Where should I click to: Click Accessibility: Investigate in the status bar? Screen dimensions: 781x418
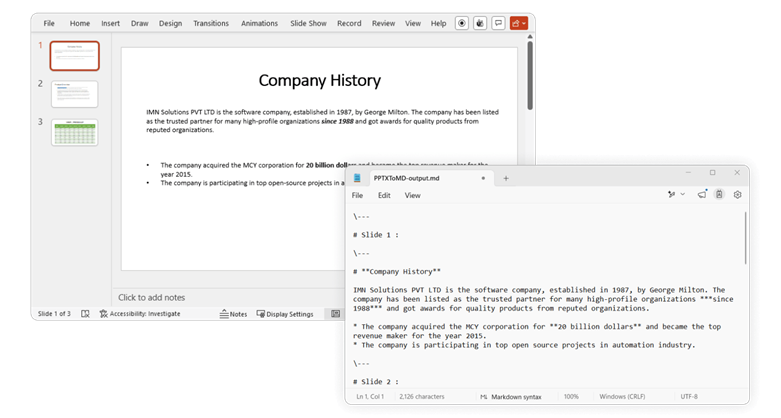140,314
